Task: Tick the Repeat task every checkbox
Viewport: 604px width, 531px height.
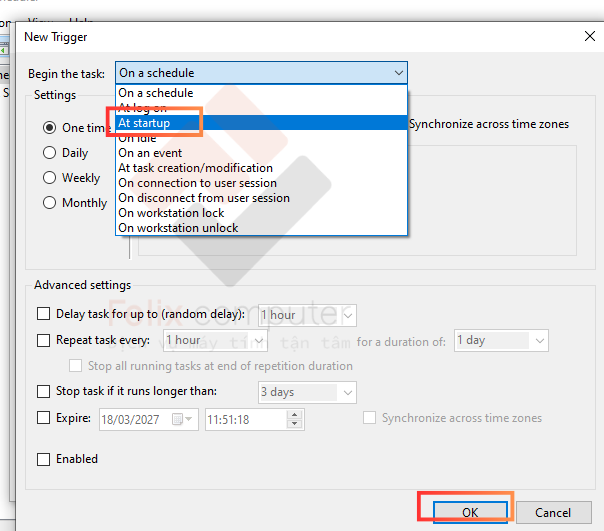Action: coord(43,340)
